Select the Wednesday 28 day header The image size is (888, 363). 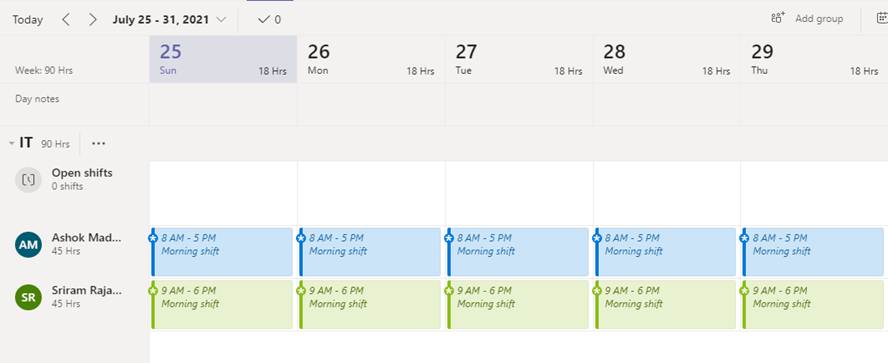[667, 59]
